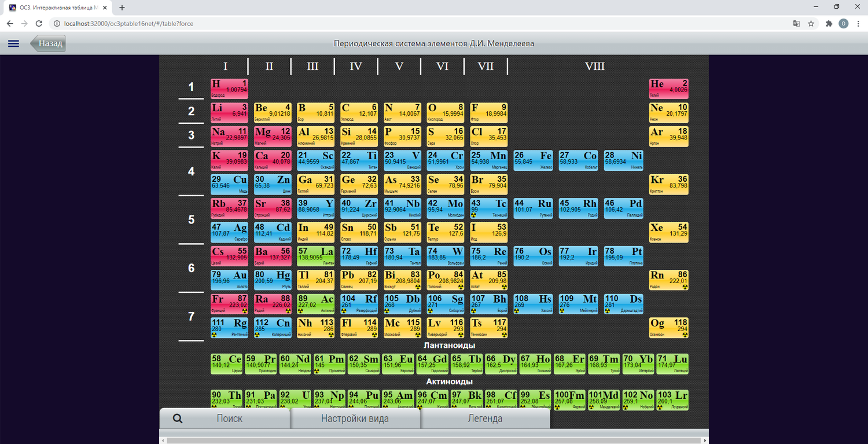Open the browser extensions puzzle icon

[x=829, y=24]
